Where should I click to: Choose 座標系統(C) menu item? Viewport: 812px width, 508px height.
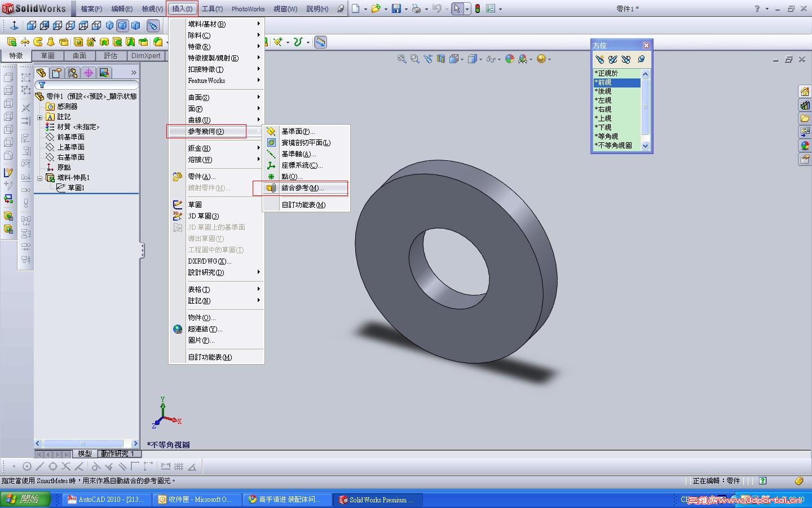point(306,165)
